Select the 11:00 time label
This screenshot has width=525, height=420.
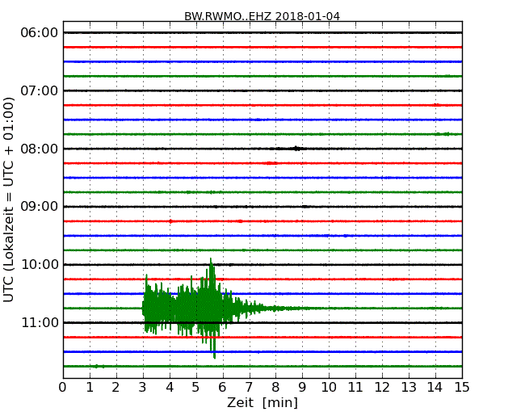pos(40,322)
